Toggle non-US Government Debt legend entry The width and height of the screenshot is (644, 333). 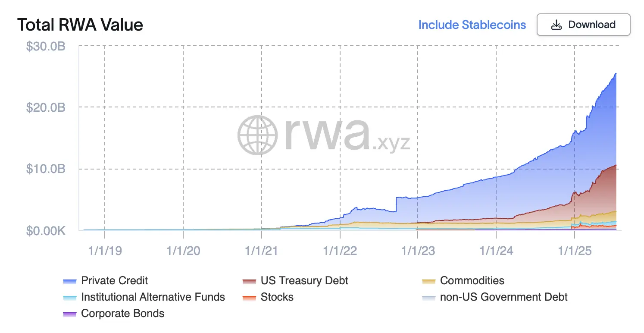pos(503,297)
